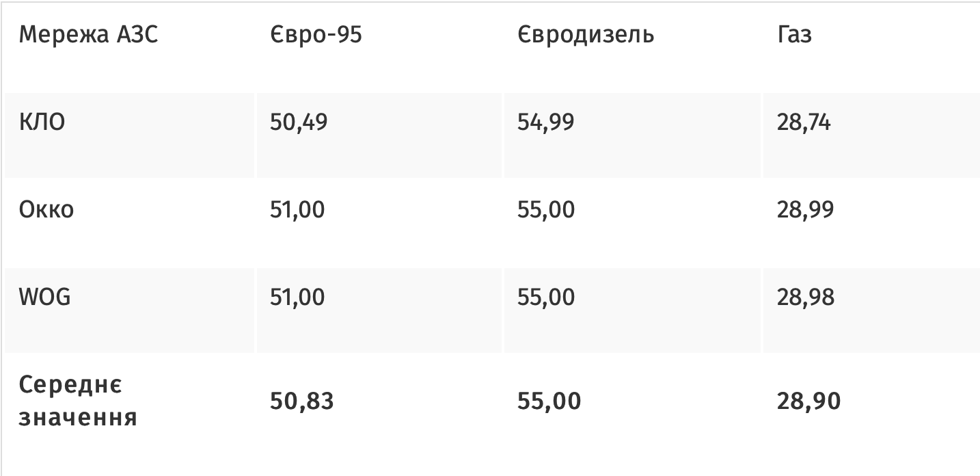
Task: Select the WOG row label
Action: (x=45, y=297)
